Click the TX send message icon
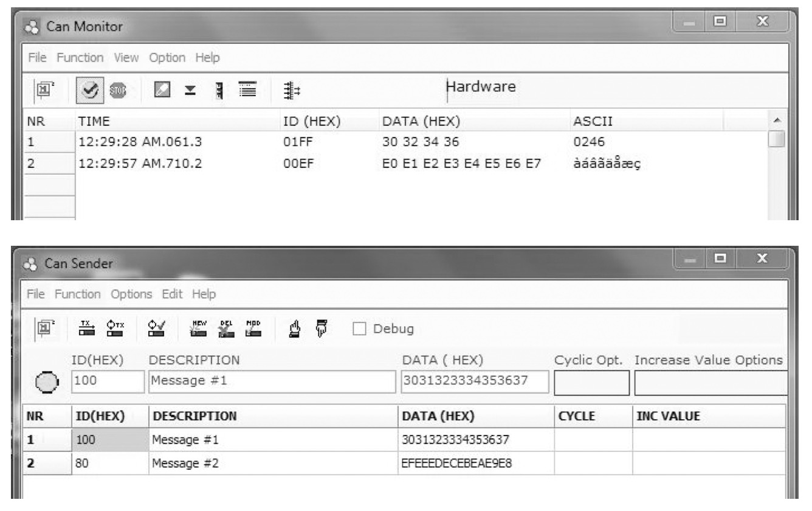 (89, 329)
